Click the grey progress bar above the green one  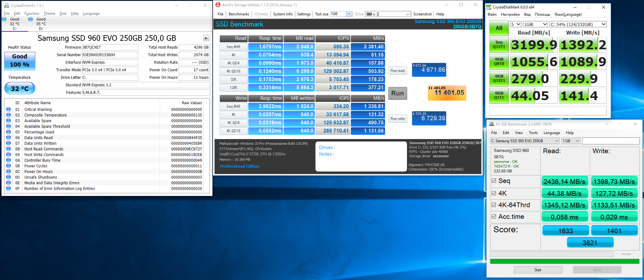[552, 254]
